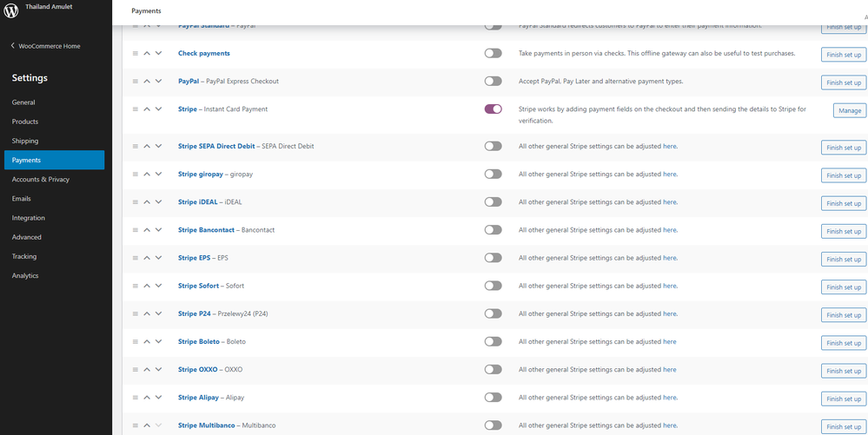Move Check payments down
The width and height of the screenshot is (868, 435).
coord(158,53)
